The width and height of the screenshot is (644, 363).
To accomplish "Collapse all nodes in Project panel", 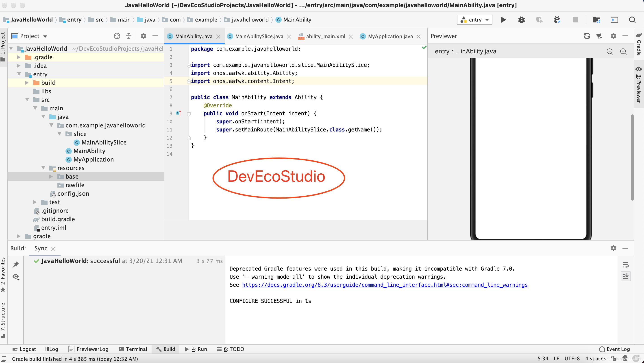I will coord(129,36).
